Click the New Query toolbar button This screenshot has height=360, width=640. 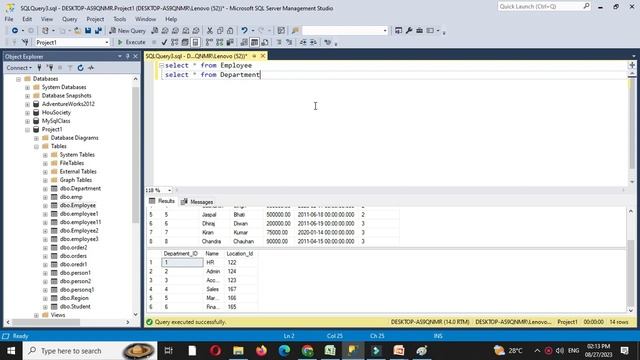[127, 31]
